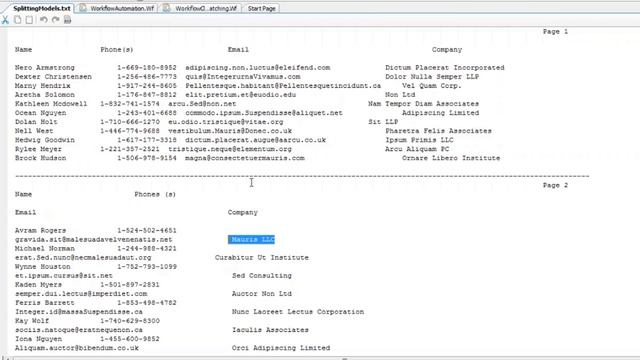Click the name 'Wynne Houston'
The height and width of the screenshot is (360, 640).
pos(42,267)
